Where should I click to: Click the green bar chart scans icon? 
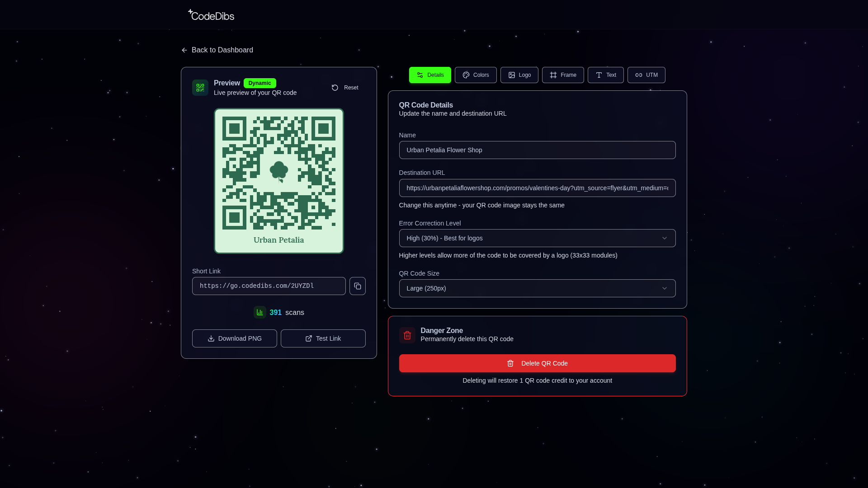[x=259, y=312]
